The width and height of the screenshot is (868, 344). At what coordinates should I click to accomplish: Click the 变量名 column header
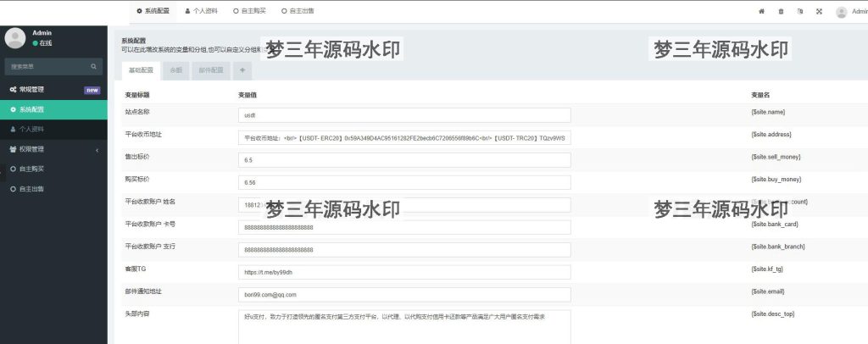(760, 95)
